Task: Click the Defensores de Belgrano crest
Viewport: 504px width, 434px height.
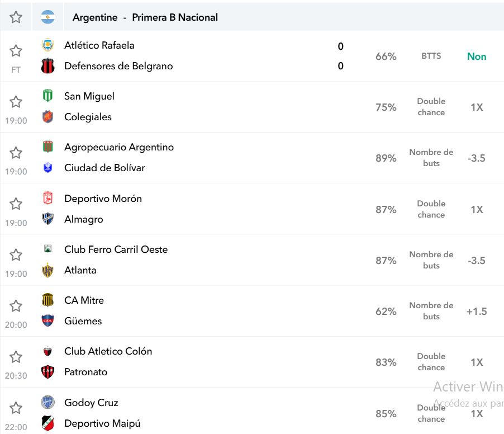Action: point(47,66)
